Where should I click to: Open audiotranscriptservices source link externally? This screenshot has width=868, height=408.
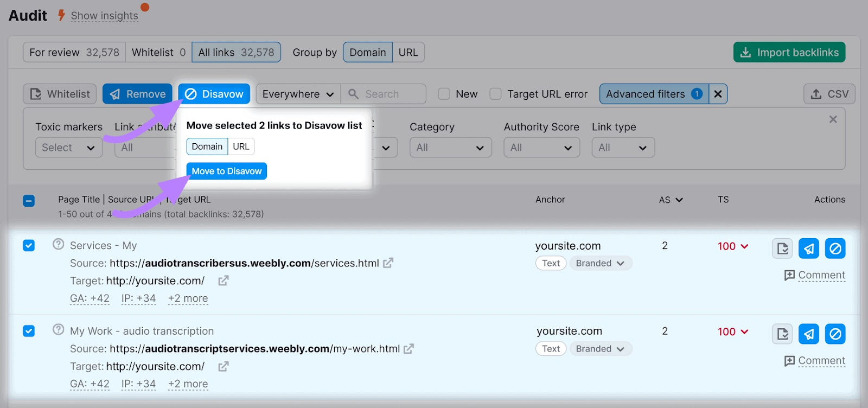click(409, 349)
